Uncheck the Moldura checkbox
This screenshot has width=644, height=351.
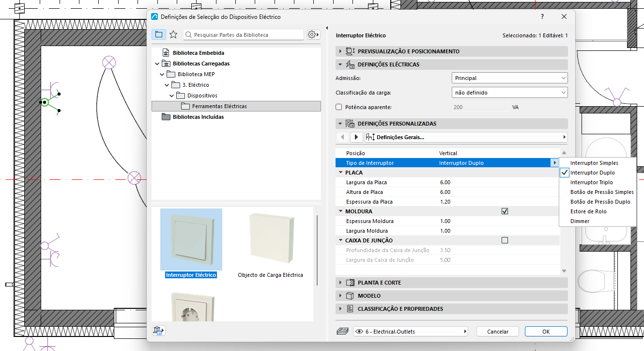click(505, 211)
